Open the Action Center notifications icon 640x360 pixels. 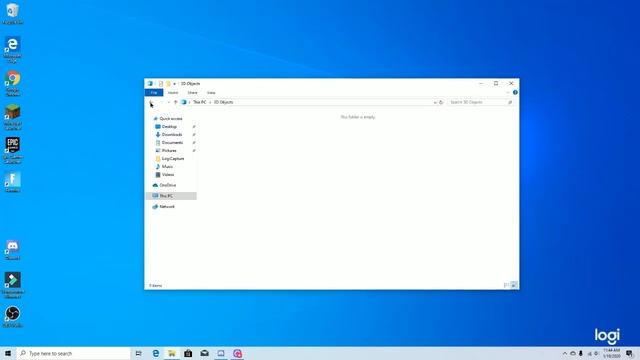[x=630, y=353]
